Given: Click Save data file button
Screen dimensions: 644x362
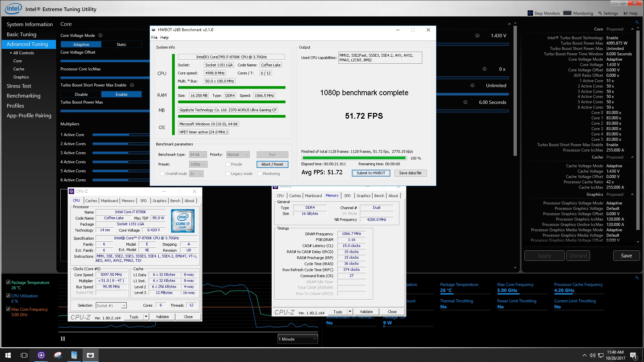Looking at the screenshot, I should click(410, 173).
